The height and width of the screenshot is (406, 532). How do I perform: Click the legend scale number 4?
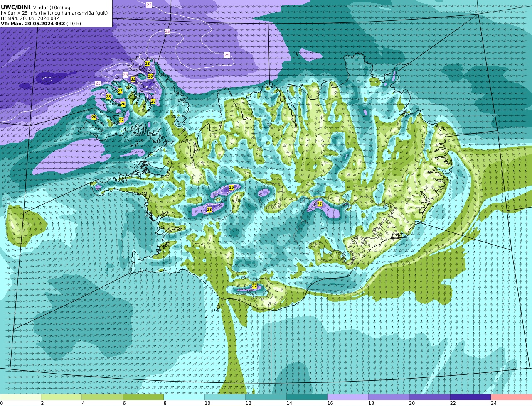click(x=83, y=403)
